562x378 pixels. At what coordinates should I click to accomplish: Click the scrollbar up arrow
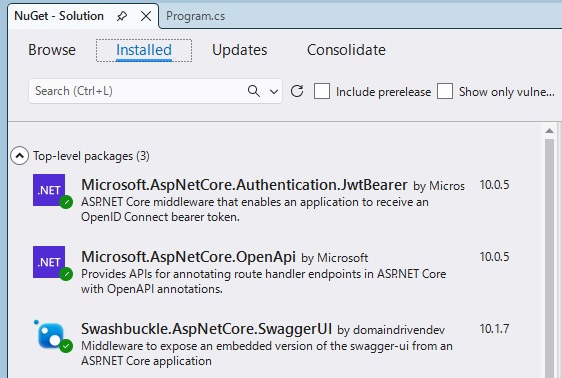pyautogui.click(x=549, y=131)
